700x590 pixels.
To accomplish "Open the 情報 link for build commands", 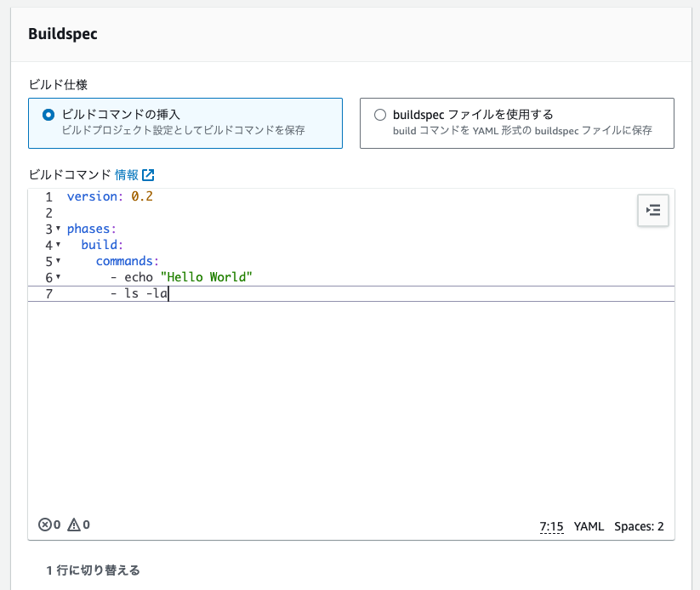I will [127, 175].
